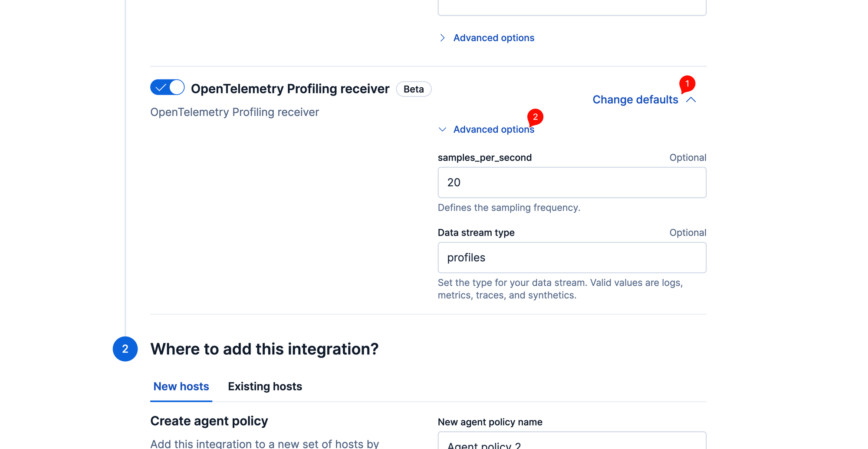868x449 pixels.
Task: Click the OpenTelemetry Profiling receiver heading
Action: tap(290, 89)
